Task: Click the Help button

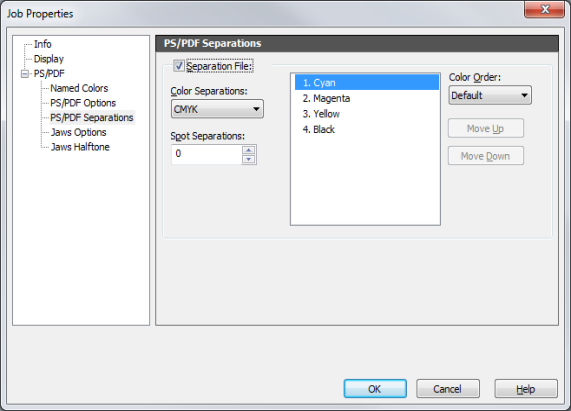Action: [x=526, y=389]
